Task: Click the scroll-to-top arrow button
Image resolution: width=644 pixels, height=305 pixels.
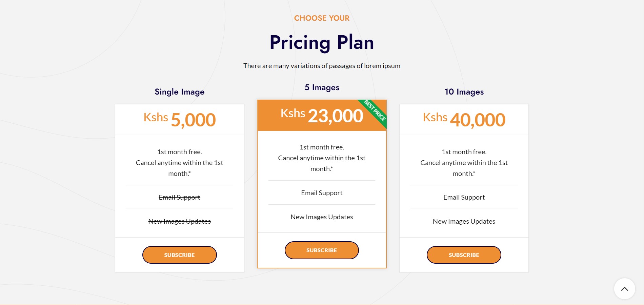Action: point(624,289)
